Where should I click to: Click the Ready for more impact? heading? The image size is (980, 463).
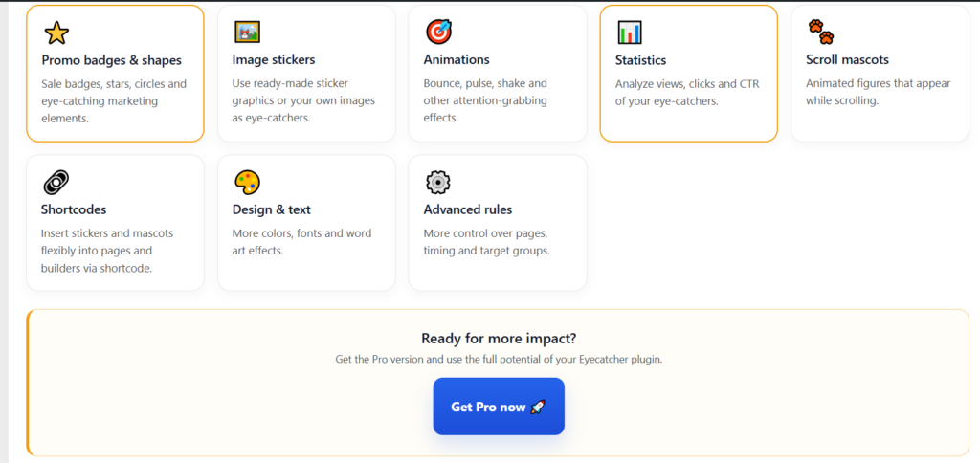[x=499, y=338]
